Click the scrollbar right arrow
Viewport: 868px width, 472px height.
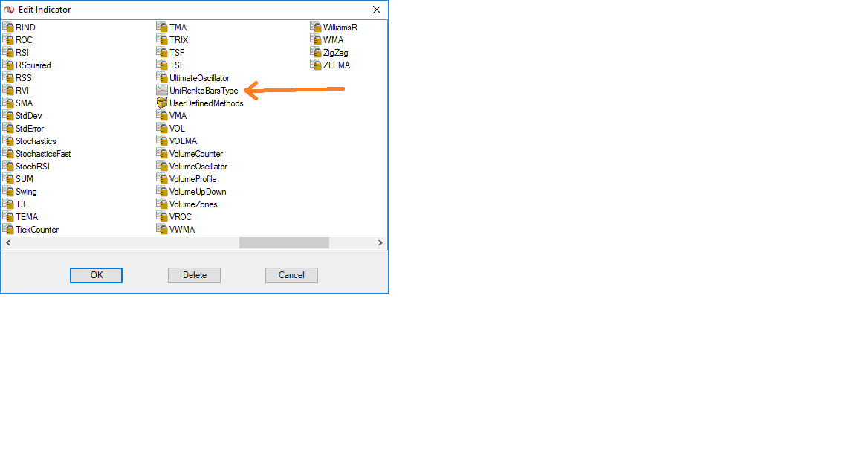pyautogui.click(x=380, y=242)
